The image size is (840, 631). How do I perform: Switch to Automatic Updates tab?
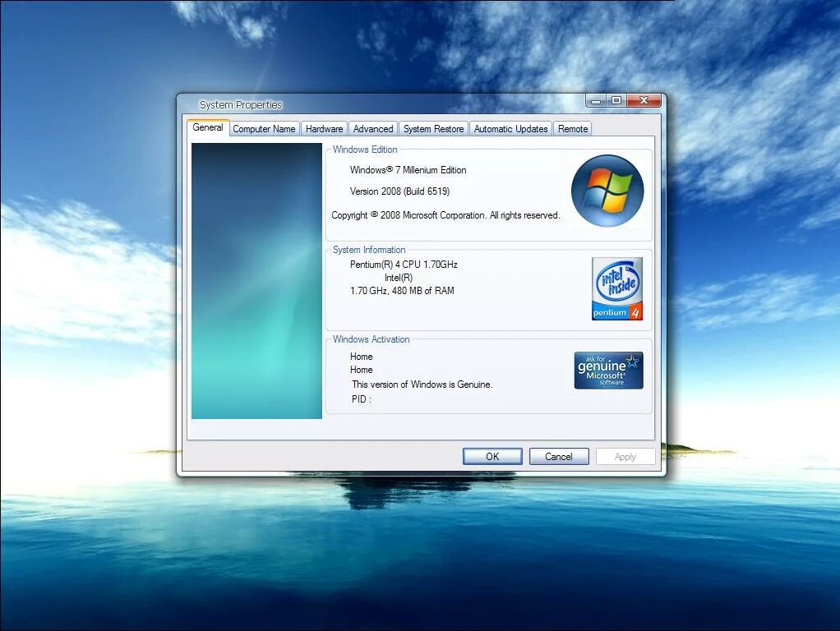[510, 129]
